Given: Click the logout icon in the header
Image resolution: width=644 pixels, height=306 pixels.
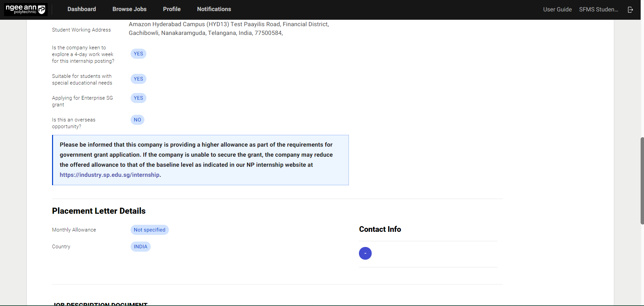Looking at the screenshot, I should pyautogui.click(x=630, y=10).
